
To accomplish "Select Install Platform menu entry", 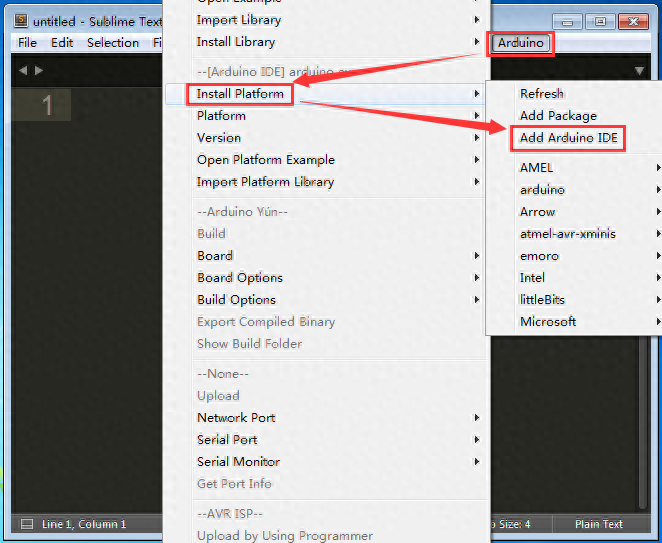I will tap(326, 94).
